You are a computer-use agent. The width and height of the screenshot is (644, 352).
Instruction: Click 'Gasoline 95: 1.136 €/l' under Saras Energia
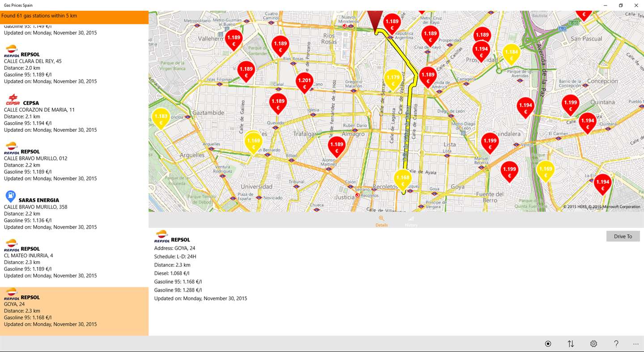click(x=28, y=220)
